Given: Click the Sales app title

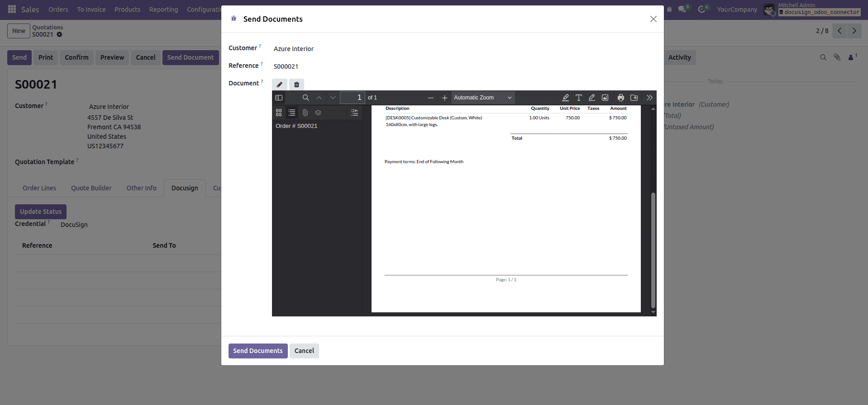Looking at the screenshot, I should tap(30, 9).
